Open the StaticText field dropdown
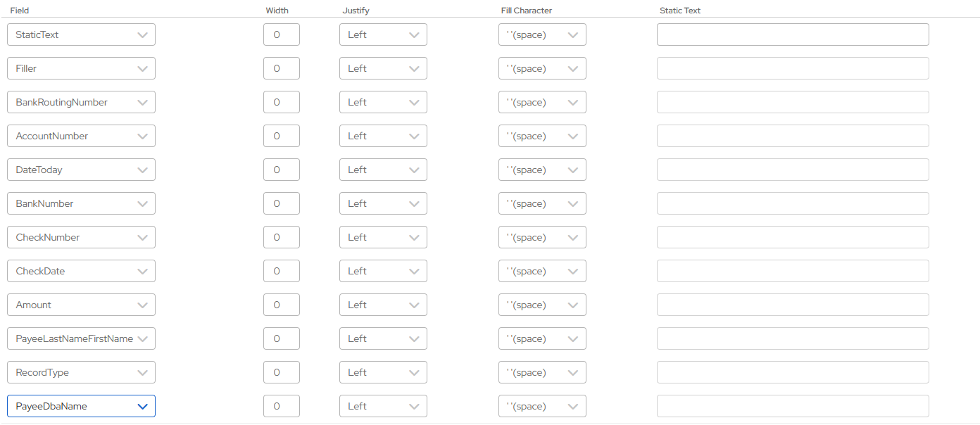 click(81, 34)
